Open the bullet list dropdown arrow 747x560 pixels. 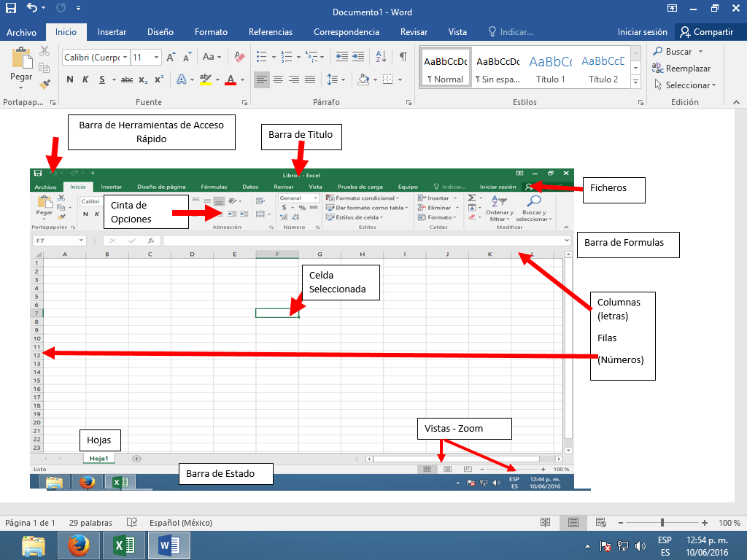coord(274,57)
